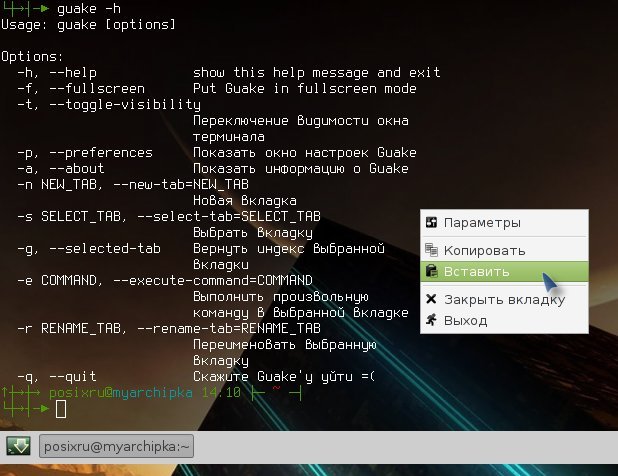The image size is (618, 476).
Task: Click the '-h, --help' option text
Action: 57,73
